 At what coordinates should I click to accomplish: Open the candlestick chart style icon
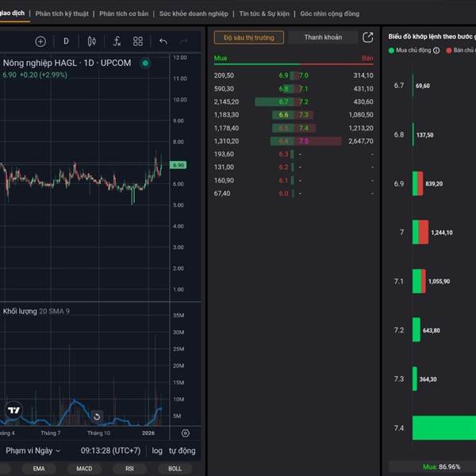point(92,41)
